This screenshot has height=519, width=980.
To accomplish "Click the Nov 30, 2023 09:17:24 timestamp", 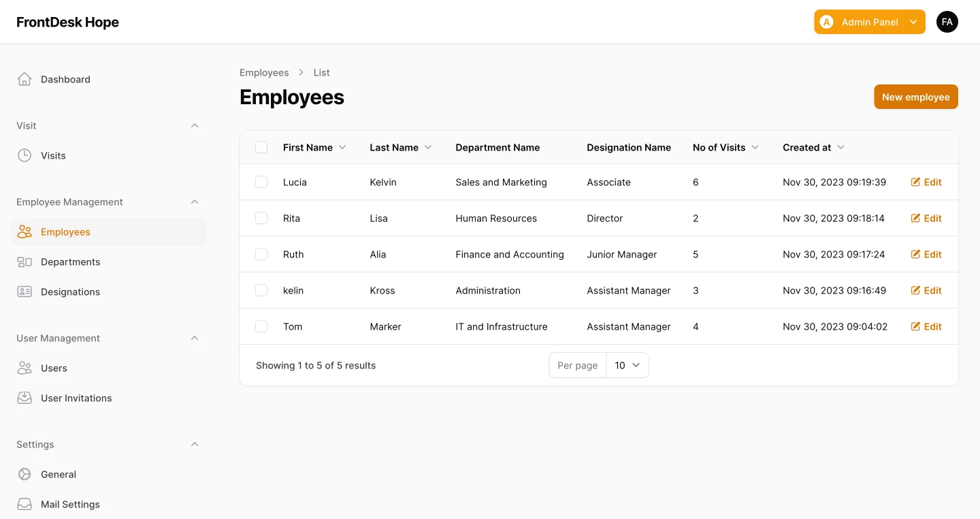I will [834, 254].
